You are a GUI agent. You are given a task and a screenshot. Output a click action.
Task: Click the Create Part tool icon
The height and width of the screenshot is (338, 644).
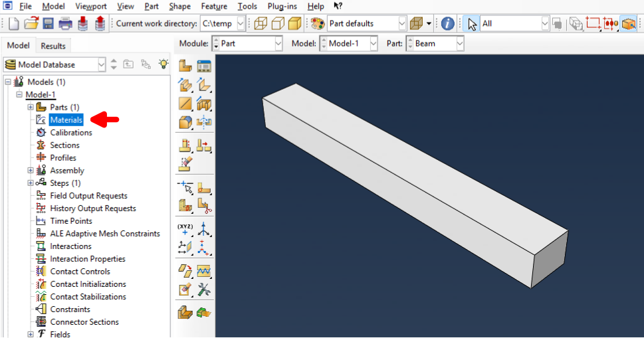[185, 66]
